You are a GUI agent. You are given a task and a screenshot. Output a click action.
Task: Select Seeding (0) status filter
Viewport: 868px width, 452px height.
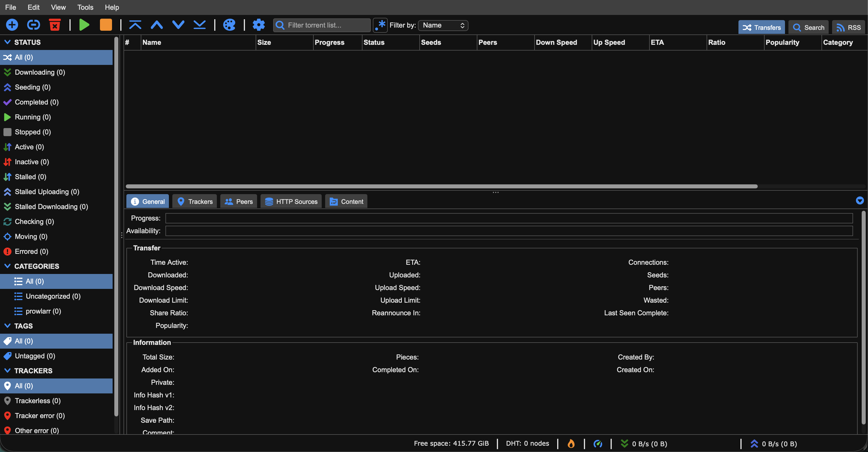point(56,87)
